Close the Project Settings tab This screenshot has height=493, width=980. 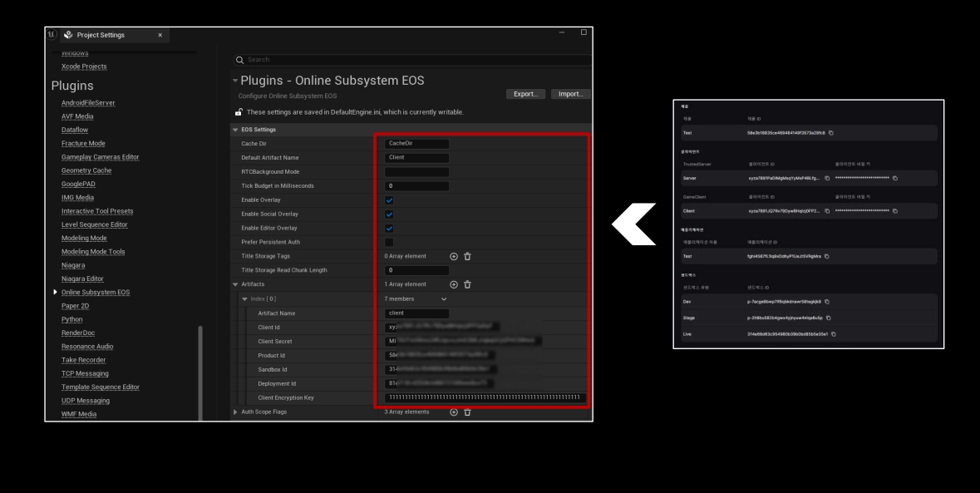(160, 35)
